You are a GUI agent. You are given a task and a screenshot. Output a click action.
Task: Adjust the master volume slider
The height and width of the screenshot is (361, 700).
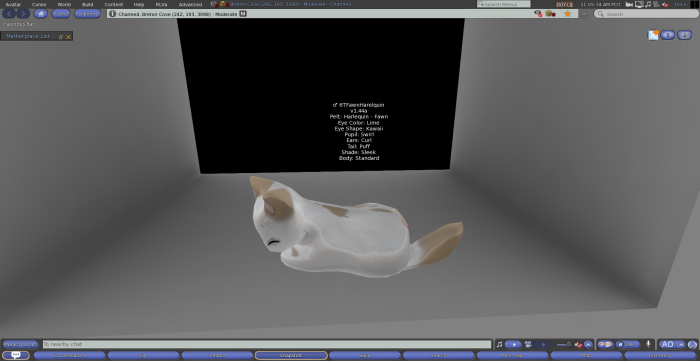tap(564, 344)
